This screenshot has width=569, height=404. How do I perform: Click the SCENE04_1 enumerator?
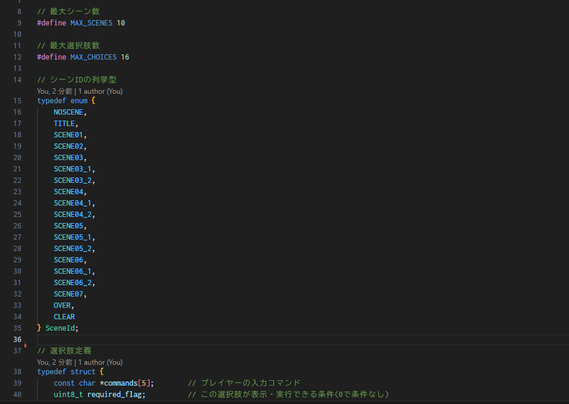pos(73,203)
